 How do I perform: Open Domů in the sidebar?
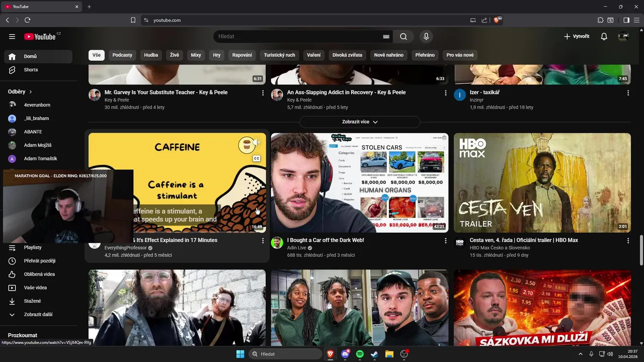click(x=38, y=56)
